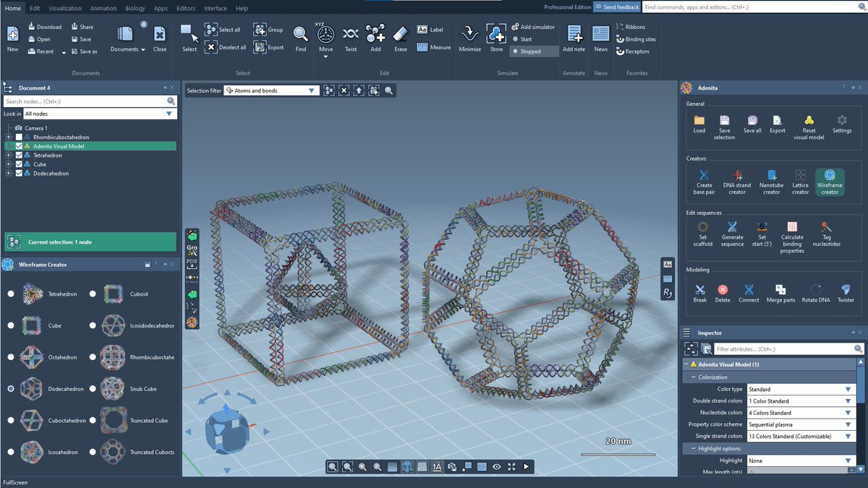Click the Reset visual model button
The height and width of the screenshot is (488, 868).
(x=808, y=123)
